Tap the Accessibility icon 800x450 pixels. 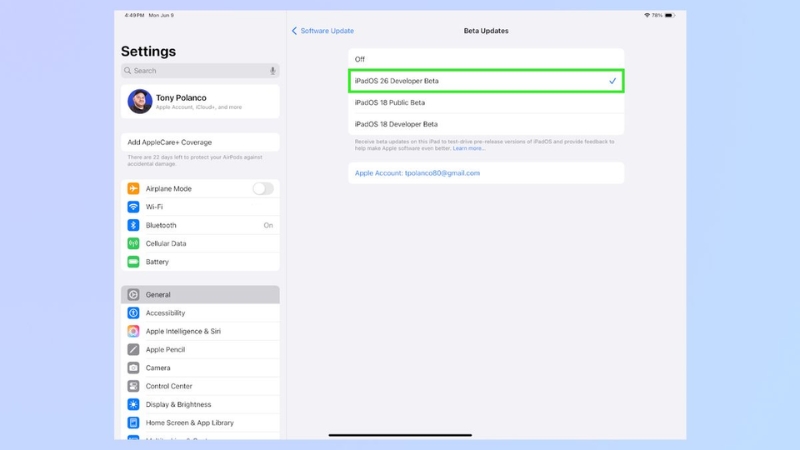[133, 313]
